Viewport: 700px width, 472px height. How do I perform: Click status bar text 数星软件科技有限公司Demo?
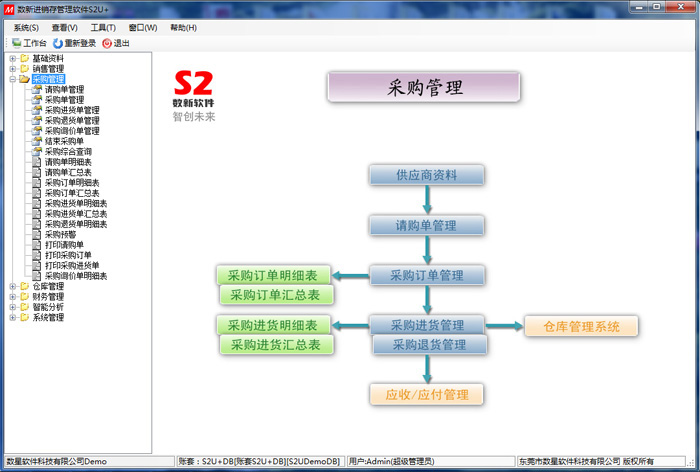click(56, 461)
